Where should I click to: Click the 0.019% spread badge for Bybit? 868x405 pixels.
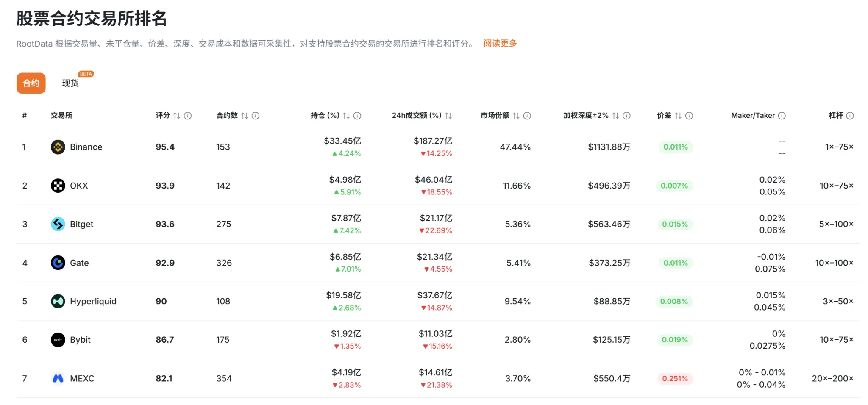tap(675, 340)
